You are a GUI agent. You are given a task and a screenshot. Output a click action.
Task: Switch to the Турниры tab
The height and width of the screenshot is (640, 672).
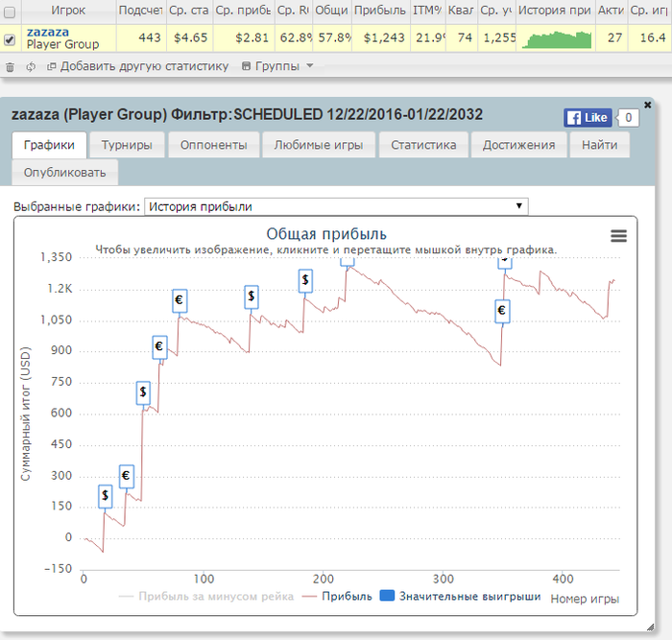pyautogui.click(x=127, y=145)
